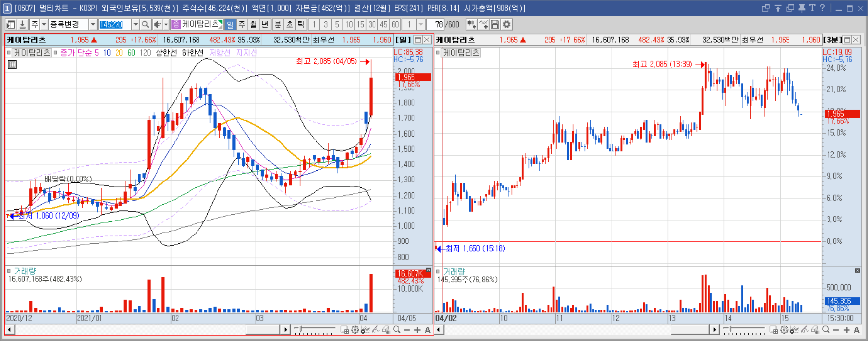Click the add-chart icon before the save icon
Screen dimensions: 868x341
(471, 24)
